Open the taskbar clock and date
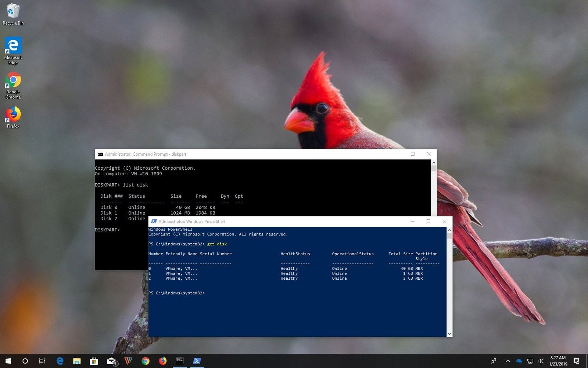The height and width of the screenshot is (368, 588). (558, 361)
